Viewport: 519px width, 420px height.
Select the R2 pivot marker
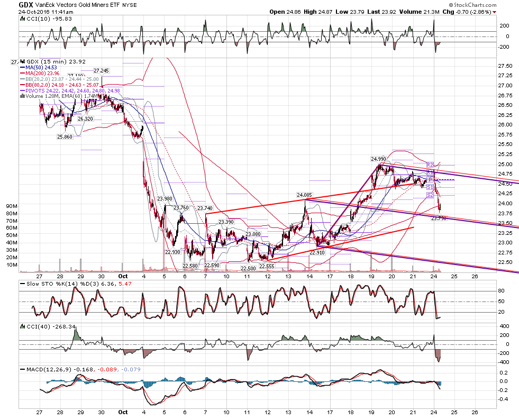[x=430, y=165]
